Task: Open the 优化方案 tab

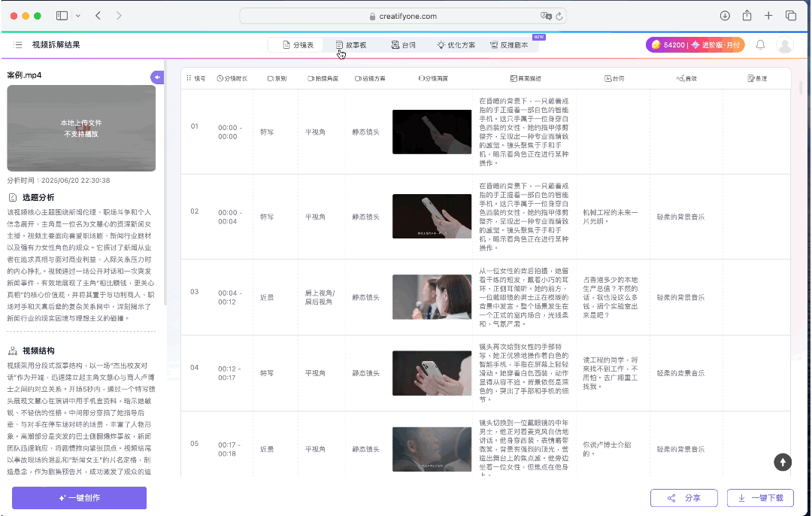Action: click(x=456, y=45)
